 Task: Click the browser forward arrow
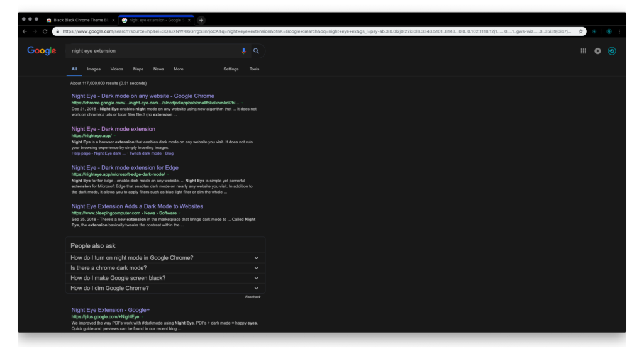[x=35, y=31]
